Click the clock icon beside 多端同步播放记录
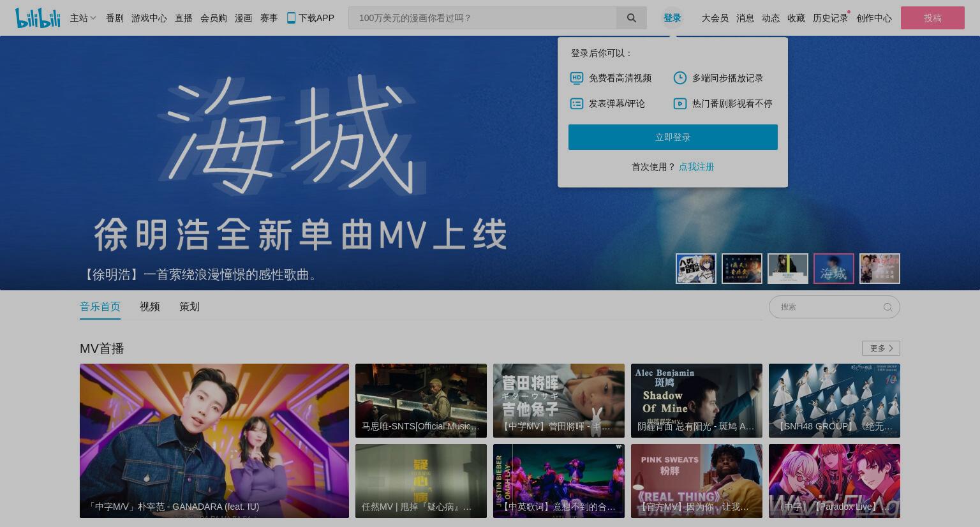 [680, 78]
